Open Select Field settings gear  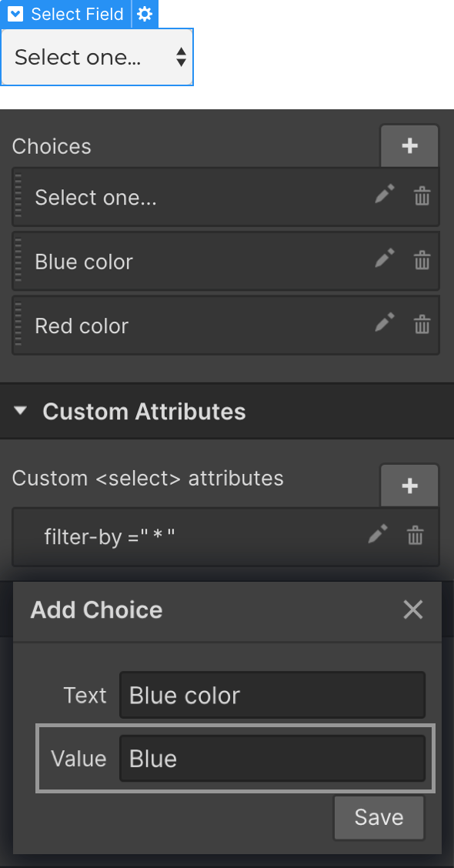click(x=145, y=14)
